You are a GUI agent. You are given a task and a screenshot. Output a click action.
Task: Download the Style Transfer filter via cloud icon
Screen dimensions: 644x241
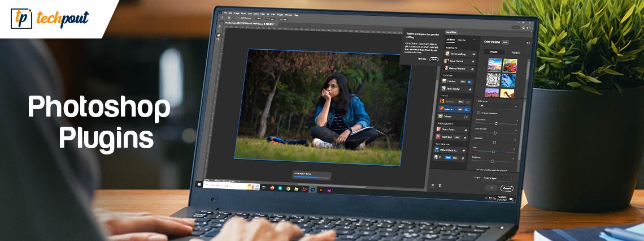(470, 89)
